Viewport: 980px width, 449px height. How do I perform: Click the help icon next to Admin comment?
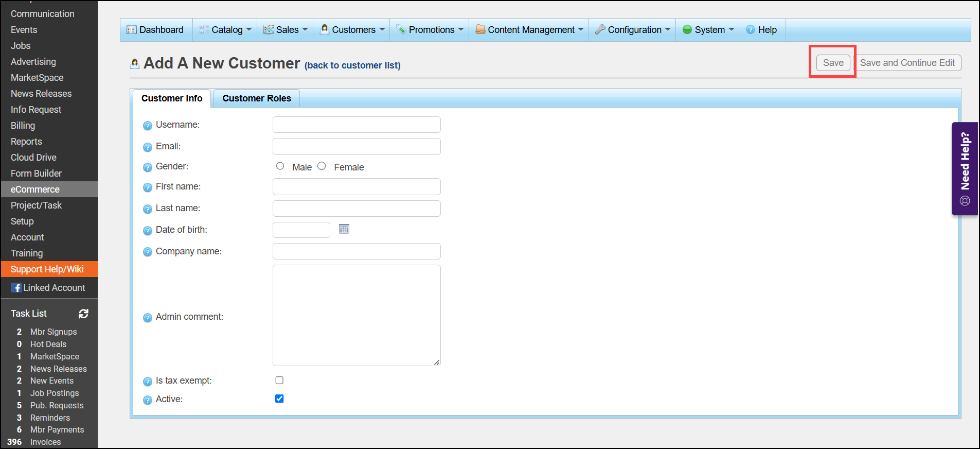point(148,317)
